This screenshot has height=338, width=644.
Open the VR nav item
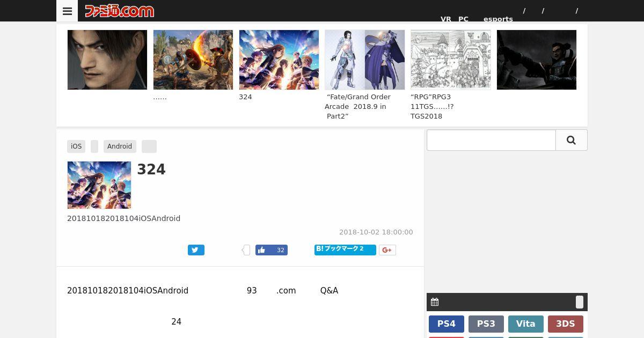pos(446,19)
